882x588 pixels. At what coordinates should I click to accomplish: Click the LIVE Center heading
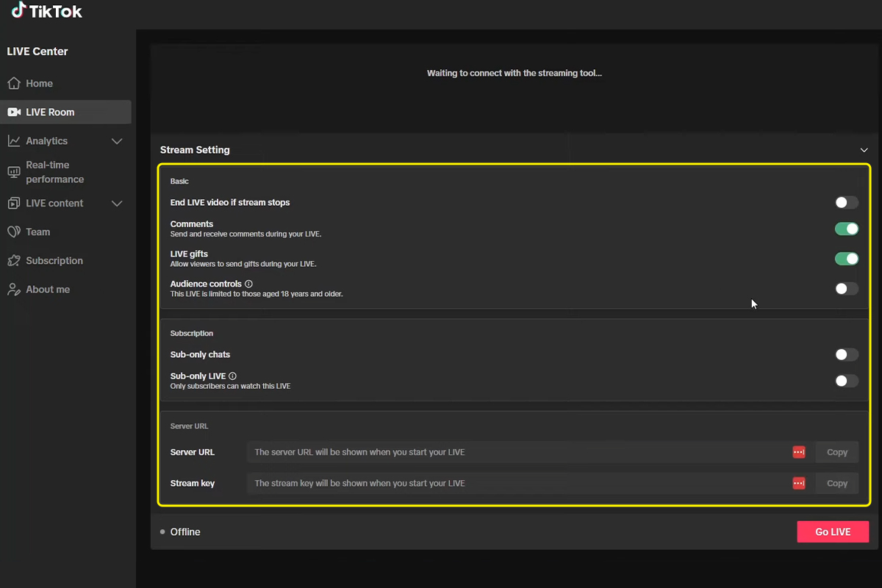pyautogui.click(x=37, y=51)
